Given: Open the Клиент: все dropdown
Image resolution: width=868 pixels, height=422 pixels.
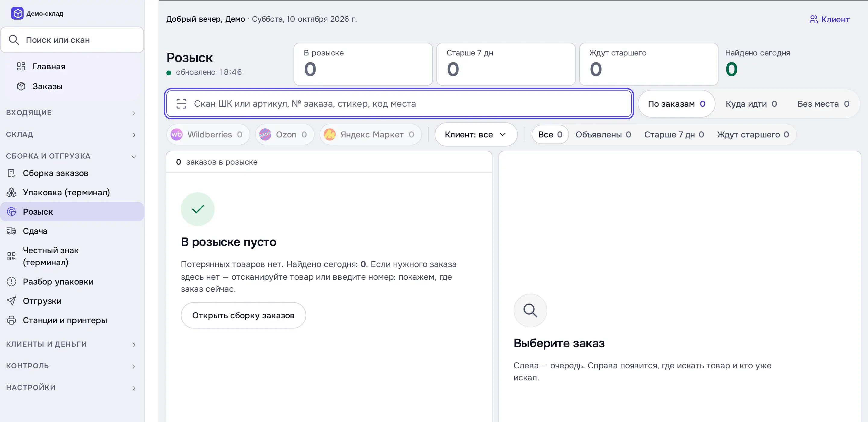Looking at the screenshot, I should (476, 134).
